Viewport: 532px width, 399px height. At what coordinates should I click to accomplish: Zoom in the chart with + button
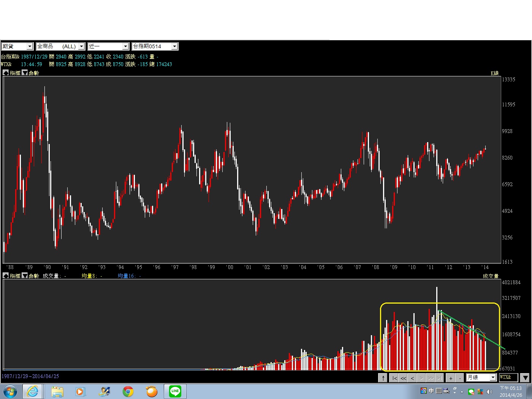click(450, 378)
